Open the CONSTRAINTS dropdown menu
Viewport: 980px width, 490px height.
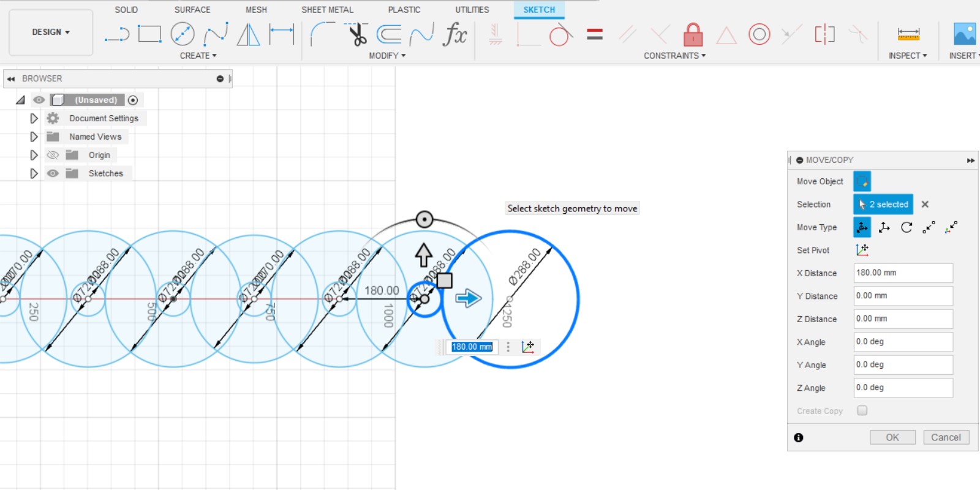[674, 56]
